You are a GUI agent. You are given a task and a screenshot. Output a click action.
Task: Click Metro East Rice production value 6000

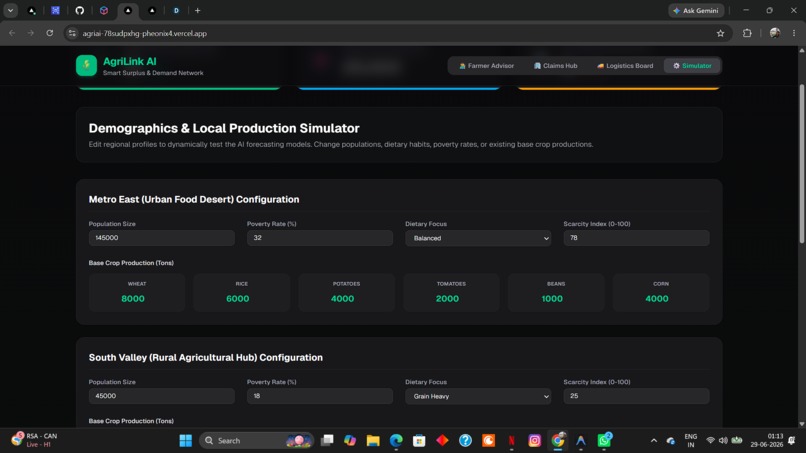[237, 299]
